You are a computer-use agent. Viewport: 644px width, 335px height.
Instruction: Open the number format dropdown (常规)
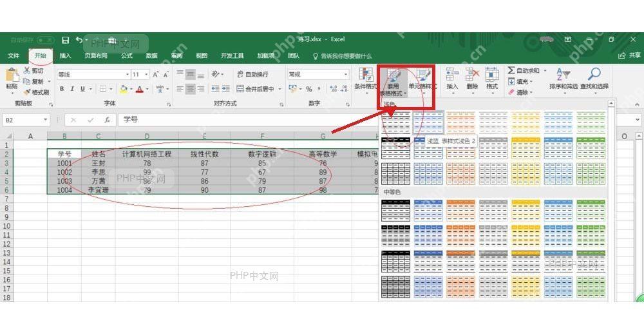347,74
